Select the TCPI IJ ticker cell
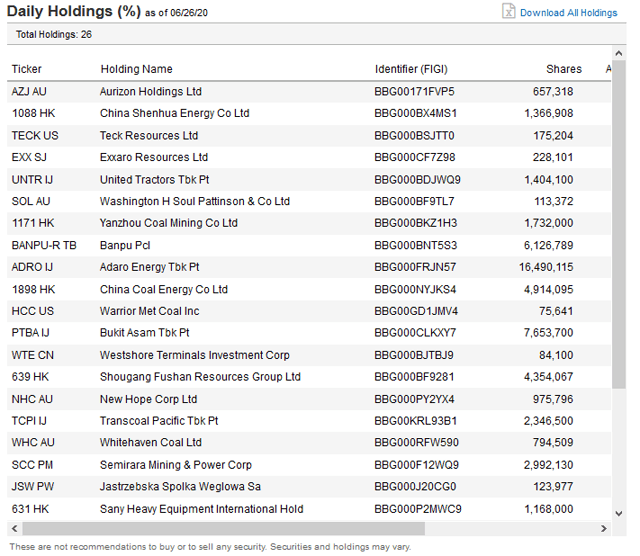 29,421
